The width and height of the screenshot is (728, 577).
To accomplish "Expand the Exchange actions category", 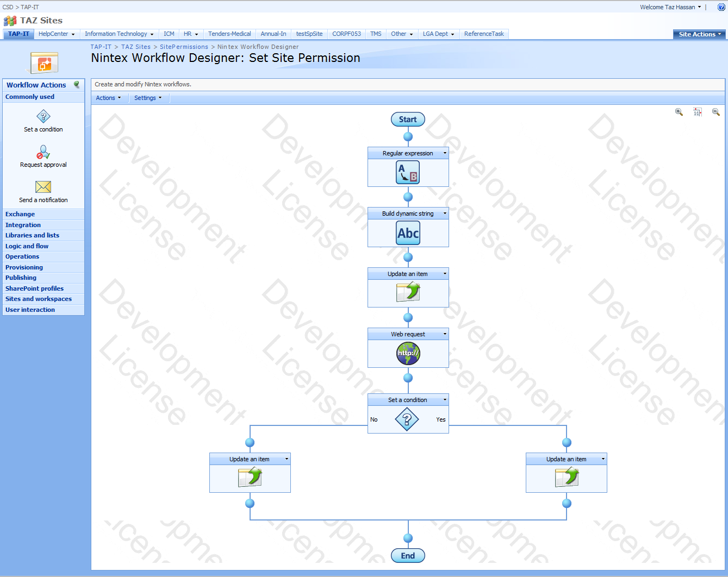I will tap(43, 214).
